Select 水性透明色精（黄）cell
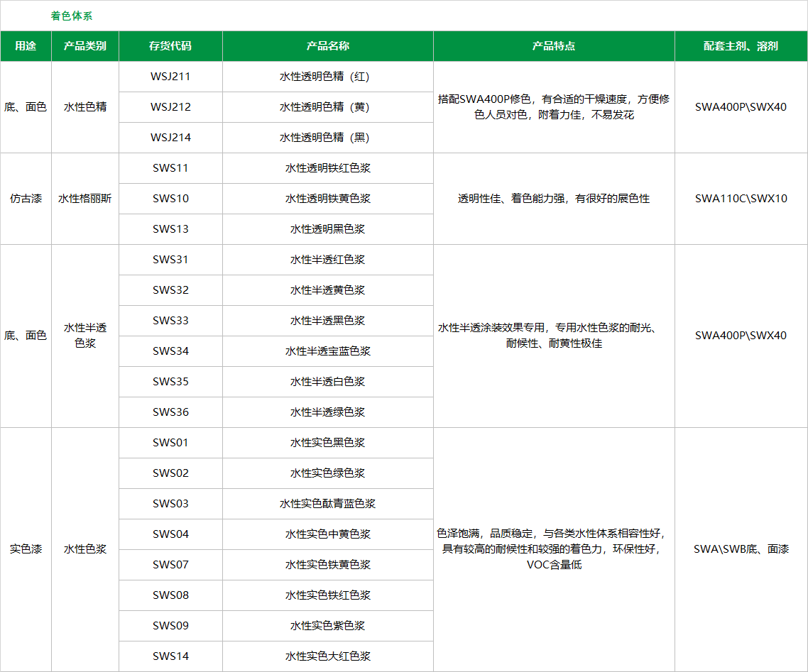808x672 pixels. click(x=328, y=107)
